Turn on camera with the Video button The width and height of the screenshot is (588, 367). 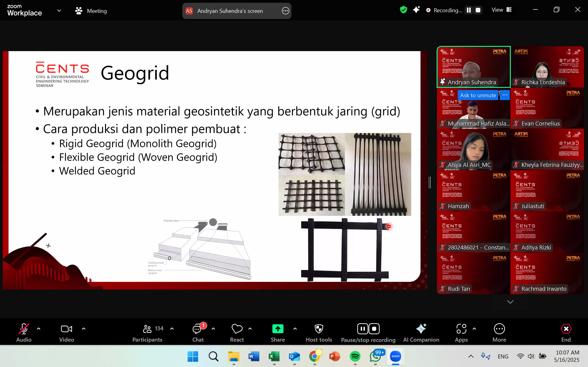[x=66, y=332]
